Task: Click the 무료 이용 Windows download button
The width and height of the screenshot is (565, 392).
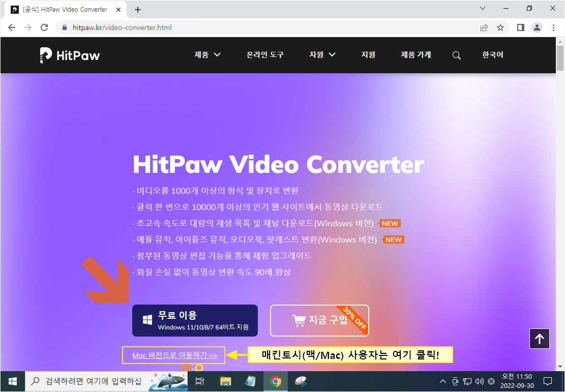Action: point(195,321)
